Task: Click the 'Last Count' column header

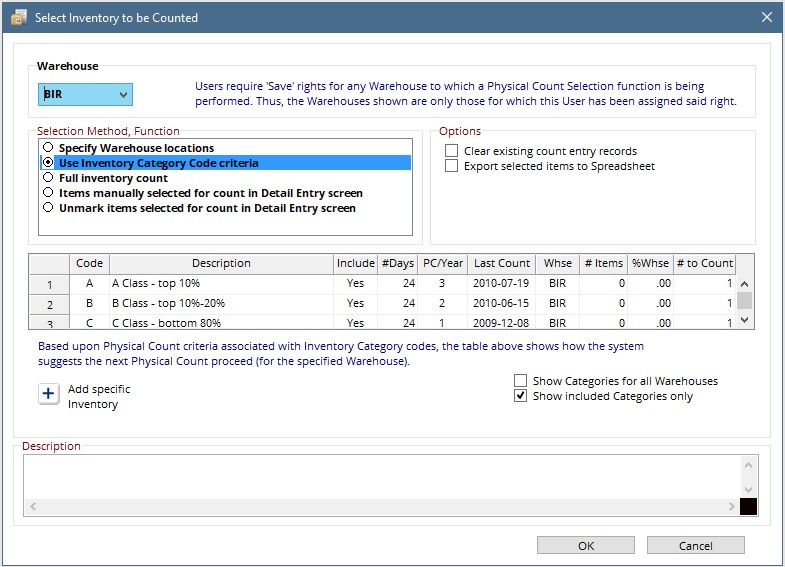Action: [x=502, y=263]
